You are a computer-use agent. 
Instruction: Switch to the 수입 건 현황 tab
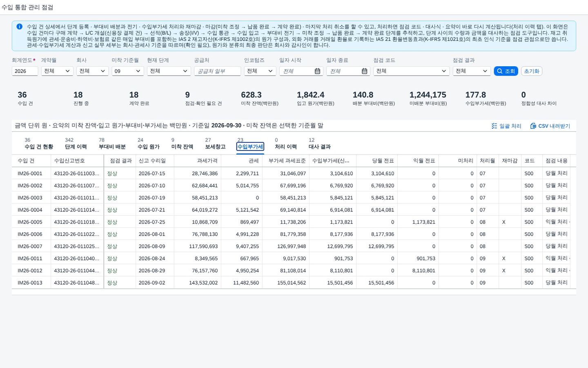tap(39, 144)
